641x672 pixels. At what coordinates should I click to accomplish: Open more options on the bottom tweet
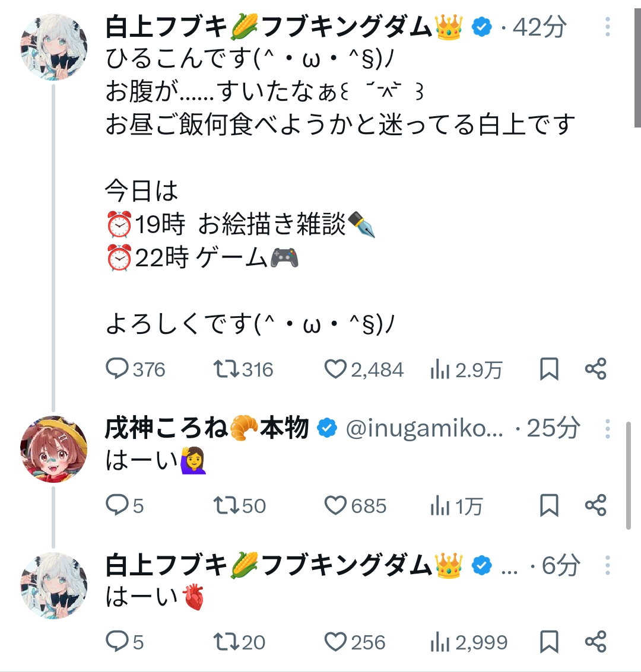pos(608,565)
